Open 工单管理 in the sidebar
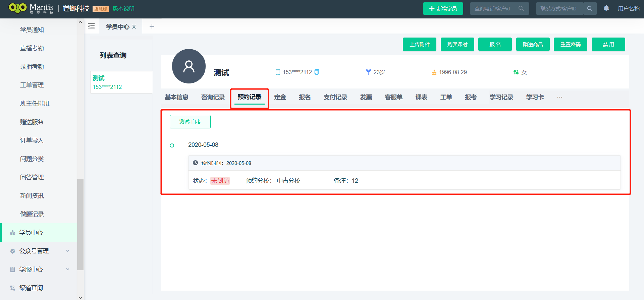 [x=32, y=85]
